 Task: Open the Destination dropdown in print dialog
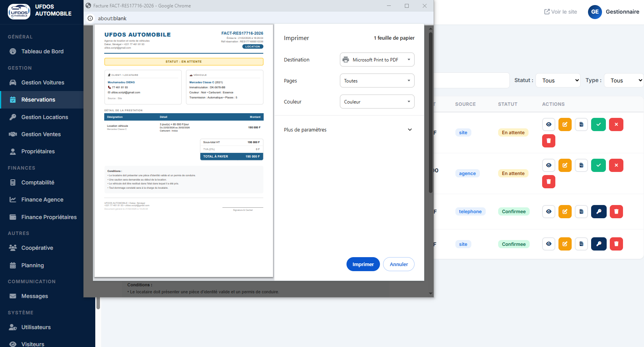point(377,60)
